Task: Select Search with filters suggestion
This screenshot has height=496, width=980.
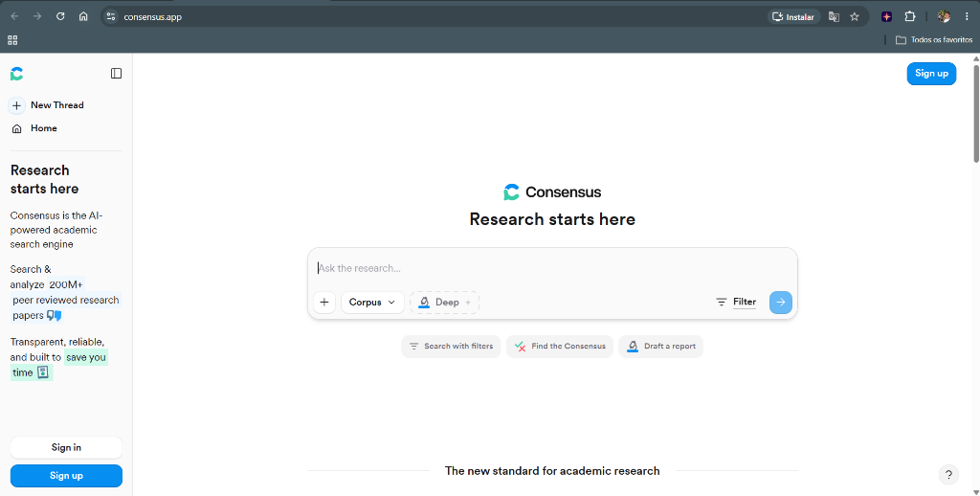Action: coord(451,347)
